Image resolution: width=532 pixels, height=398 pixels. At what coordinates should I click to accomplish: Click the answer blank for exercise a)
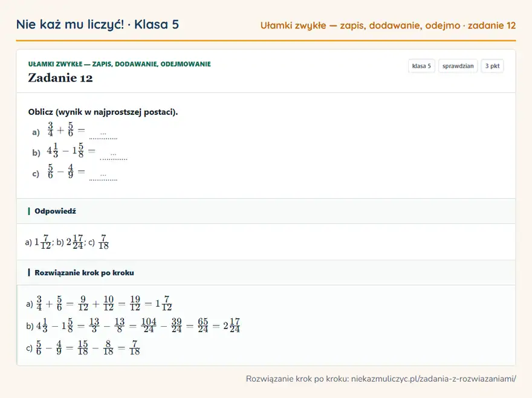[x=103, y=135]
